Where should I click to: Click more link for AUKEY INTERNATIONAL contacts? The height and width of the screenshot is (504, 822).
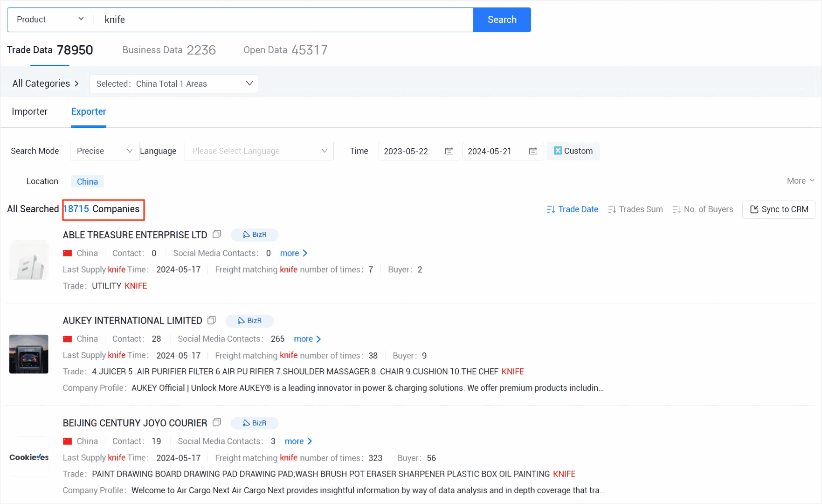click(x=308, y=339)
